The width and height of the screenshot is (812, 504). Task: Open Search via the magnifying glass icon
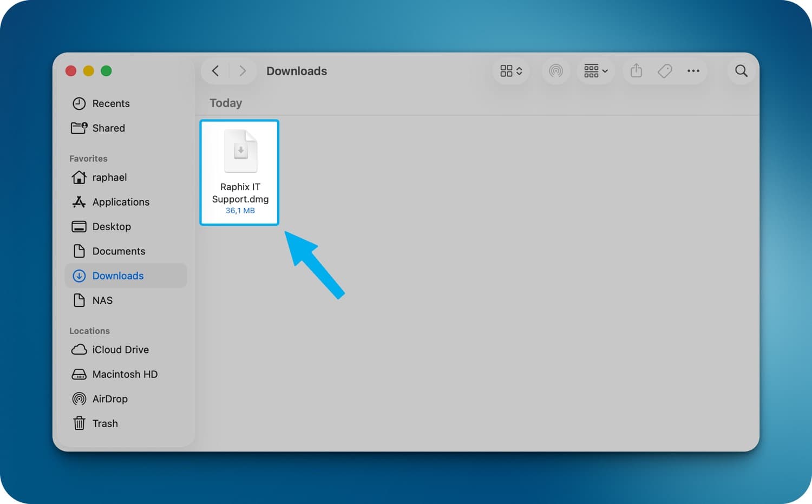point(741,71)
